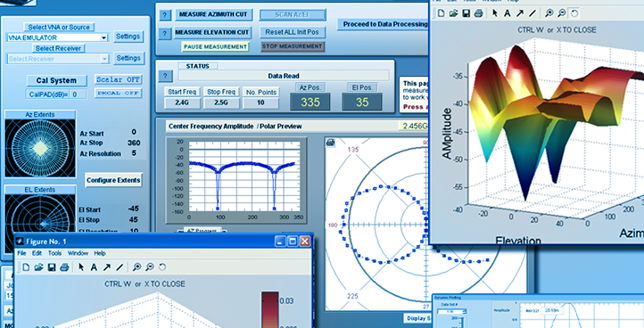Click the Az Pos. 335 readout
644x328 pixels.
pos(310,102)
